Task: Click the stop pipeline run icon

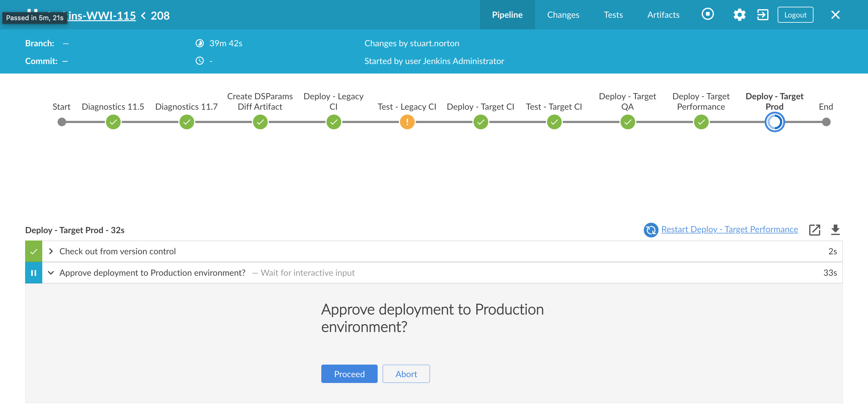Action: tap(707, 14)
